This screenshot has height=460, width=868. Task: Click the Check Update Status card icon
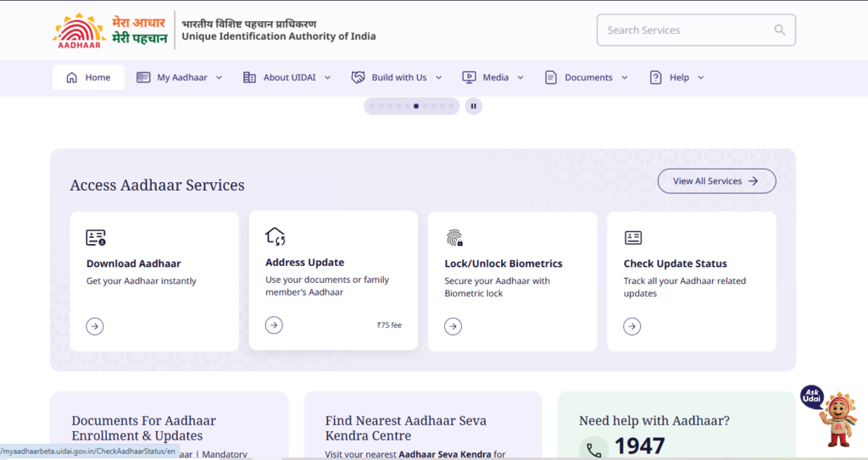pos(633,237)
